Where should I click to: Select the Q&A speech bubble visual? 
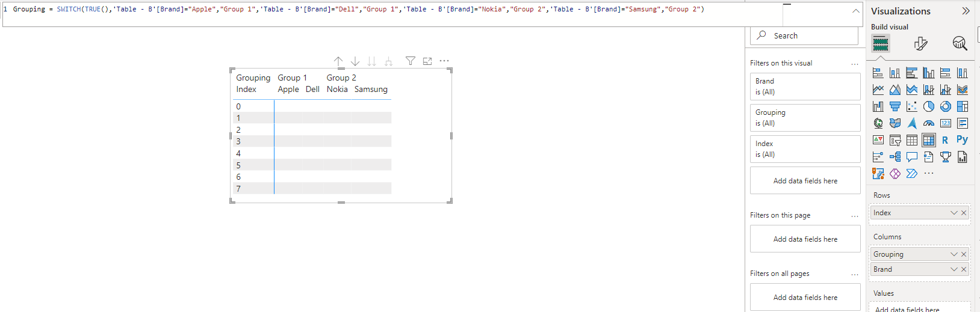click(x=912, y=157)
